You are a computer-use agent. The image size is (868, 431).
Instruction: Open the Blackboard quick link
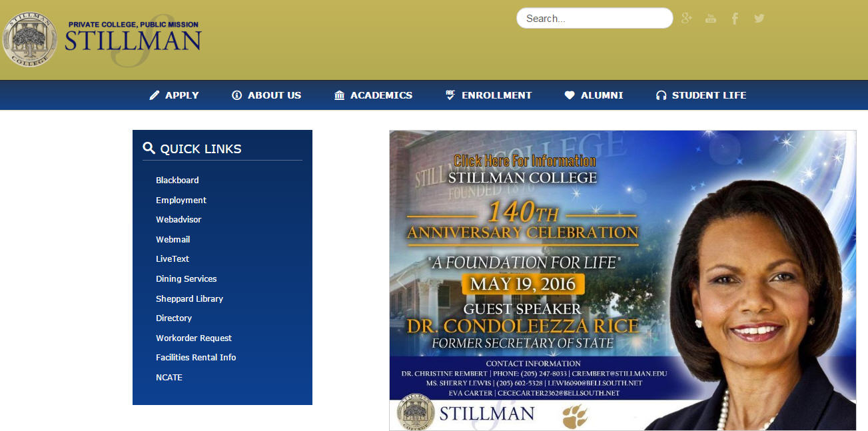(177, 181)
